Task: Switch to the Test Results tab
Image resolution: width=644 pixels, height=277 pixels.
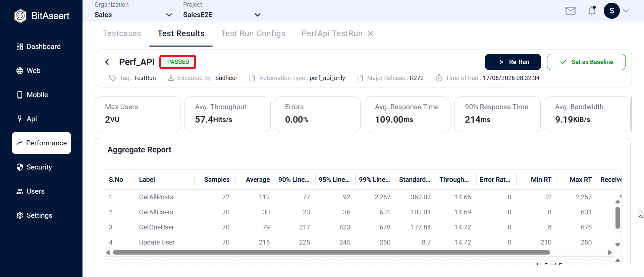Action: tap(181, 33)
